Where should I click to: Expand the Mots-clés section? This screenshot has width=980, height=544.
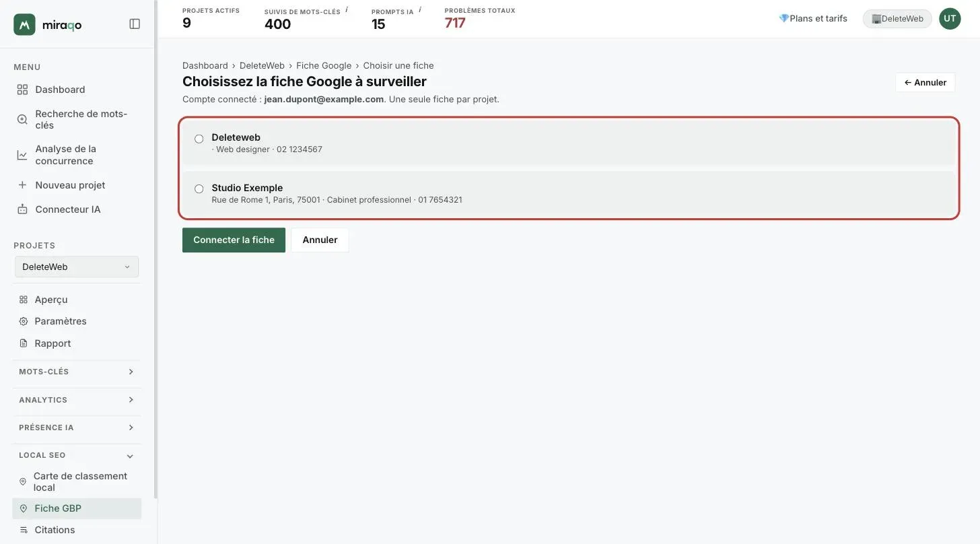tap(77, 372)
